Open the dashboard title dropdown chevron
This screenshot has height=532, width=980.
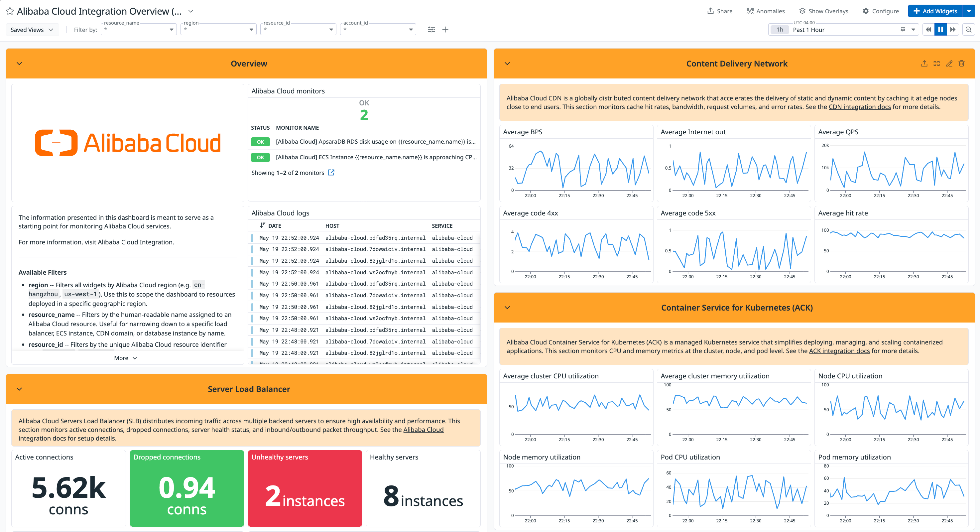pos(191,11)
